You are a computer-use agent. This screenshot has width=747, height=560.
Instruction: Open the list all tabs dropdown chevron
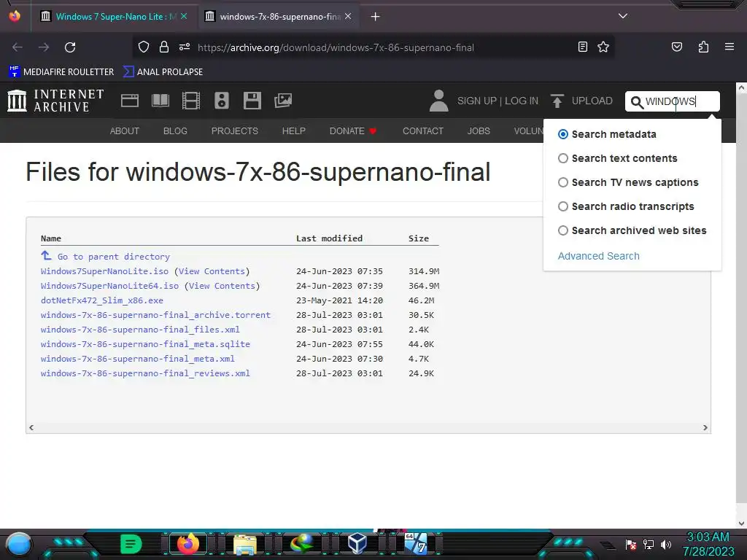pos(623,16)
